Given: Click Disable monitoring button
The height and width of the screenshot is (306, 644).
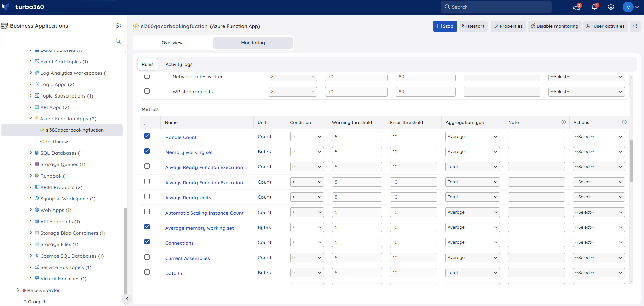Looking at the screenshot, I should click(554, 26).
